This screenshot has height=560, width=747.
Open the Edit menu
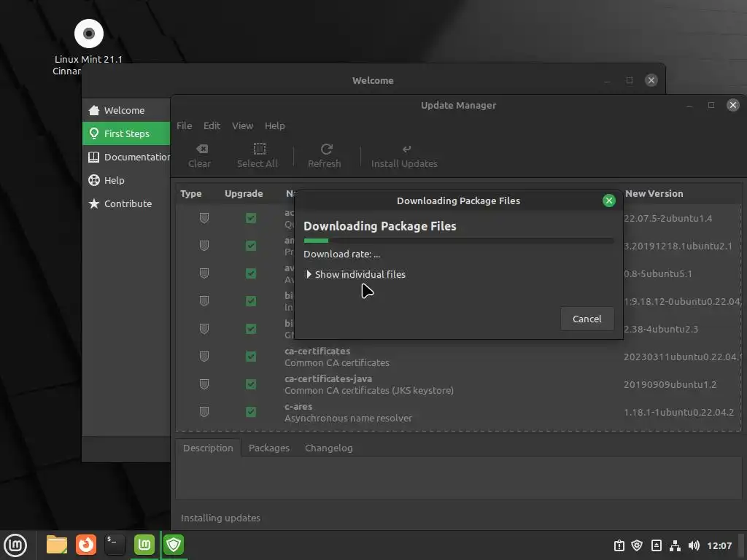(x=212, y=125)
